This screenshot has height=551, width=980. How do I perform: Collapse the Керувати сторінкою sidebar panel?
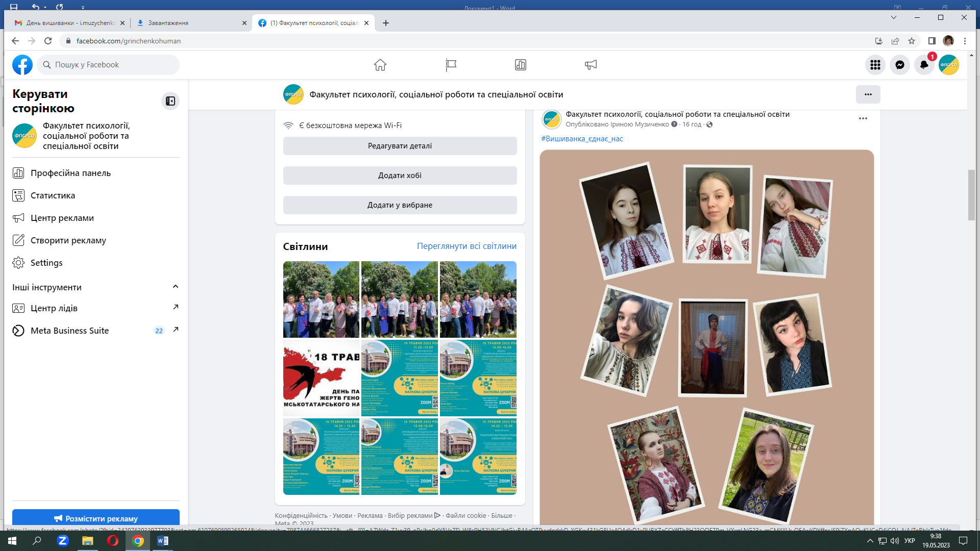[x=170, y=101]
